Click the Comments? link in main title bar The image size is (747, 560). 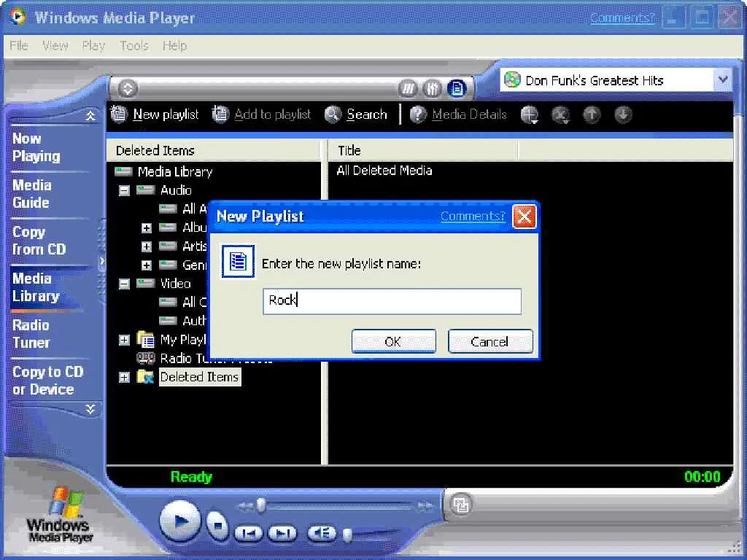[622, 18]
